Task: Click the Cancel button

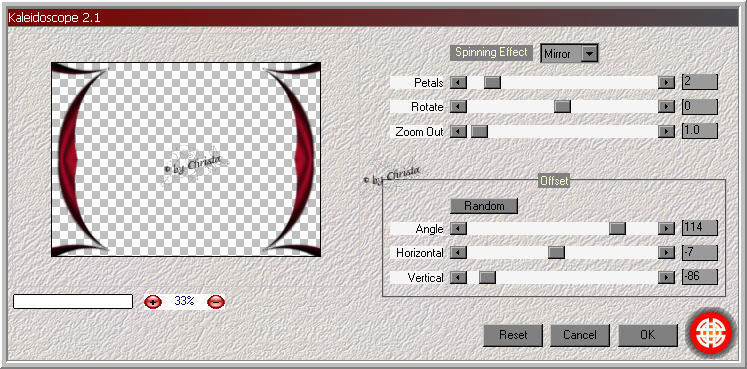Action: (580, 335)
